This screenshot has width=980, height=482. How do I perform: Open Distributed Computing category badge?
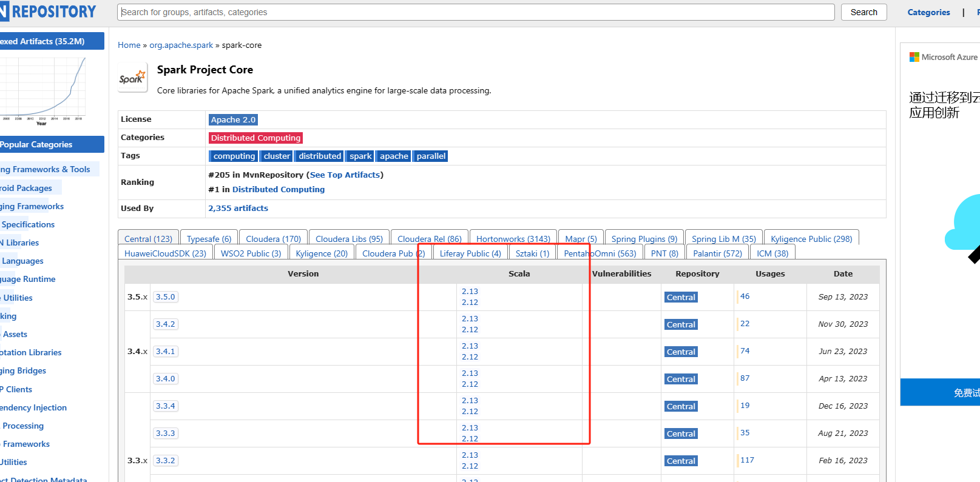[255, 138]
